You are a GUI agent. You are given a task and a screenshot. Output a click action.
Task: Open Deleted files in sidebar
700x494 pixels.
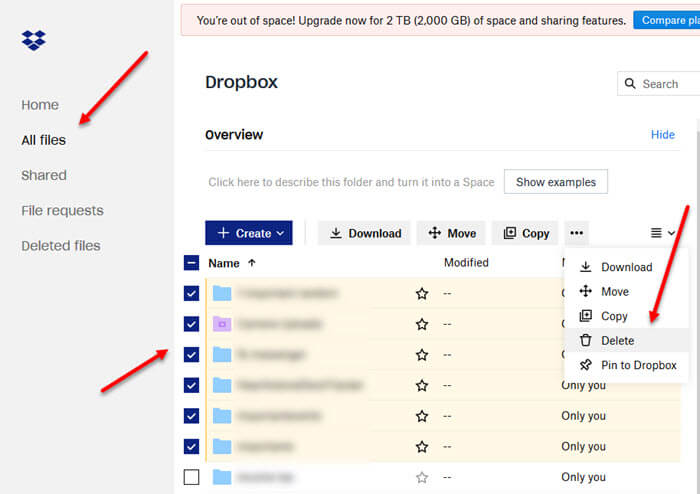click(61, 246)
